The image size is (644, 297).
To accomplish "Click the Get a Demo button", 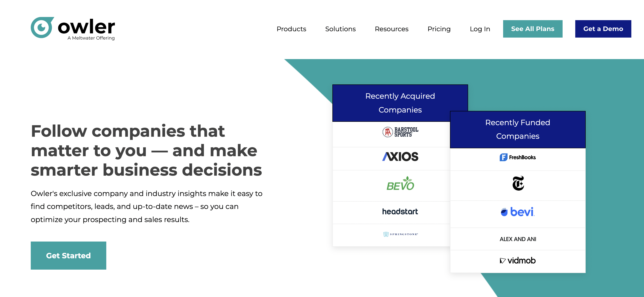I will coord(603,28).
